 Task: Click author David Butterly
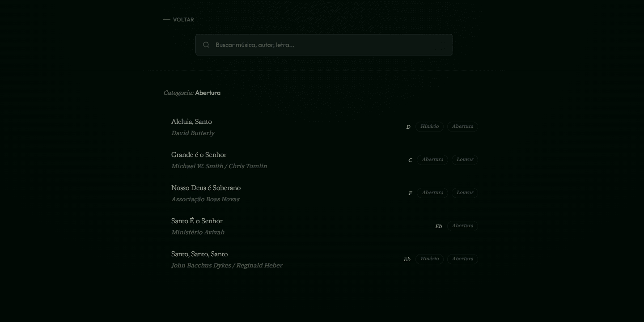click(x=193, y=133)
